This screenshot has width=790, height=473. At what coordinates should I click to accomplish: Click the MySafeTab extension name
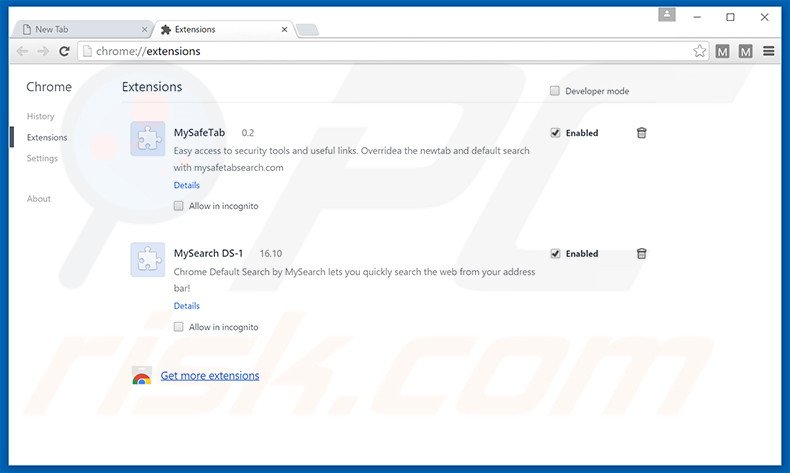[x=199, y=132]
